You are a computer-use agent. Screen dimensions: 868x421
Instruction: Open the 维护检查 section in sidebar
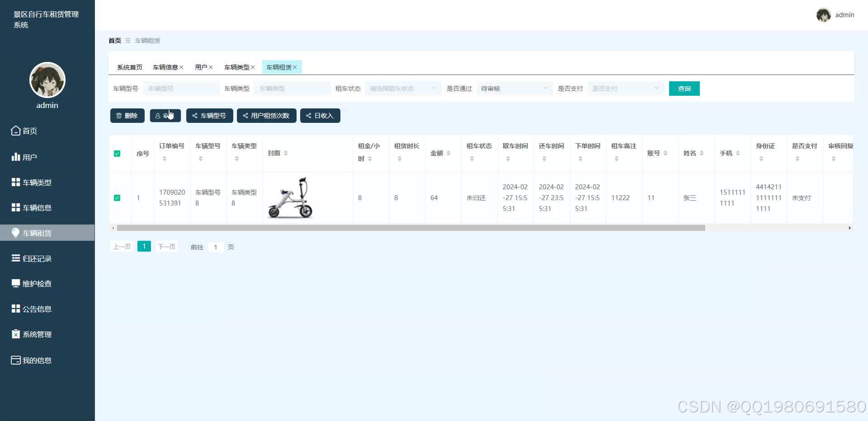(37, 283)
